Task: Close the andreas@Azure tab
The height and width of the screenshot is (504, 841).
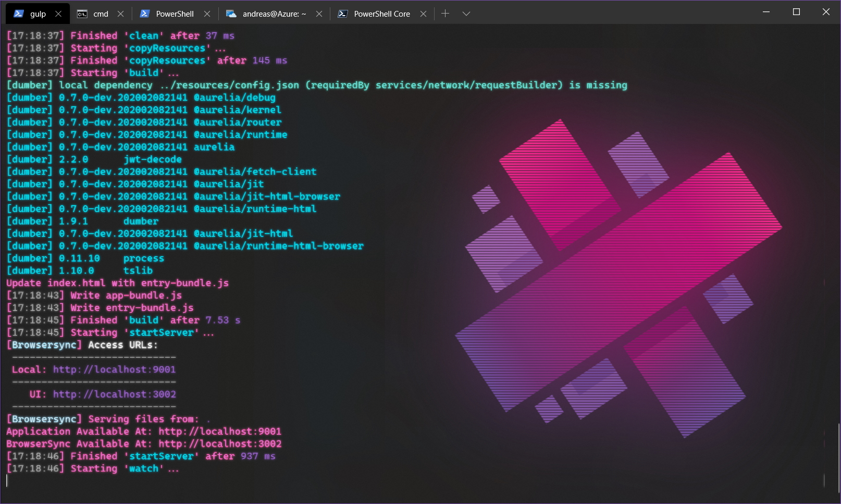Action: pyautogui.click(x=319, y=14)
